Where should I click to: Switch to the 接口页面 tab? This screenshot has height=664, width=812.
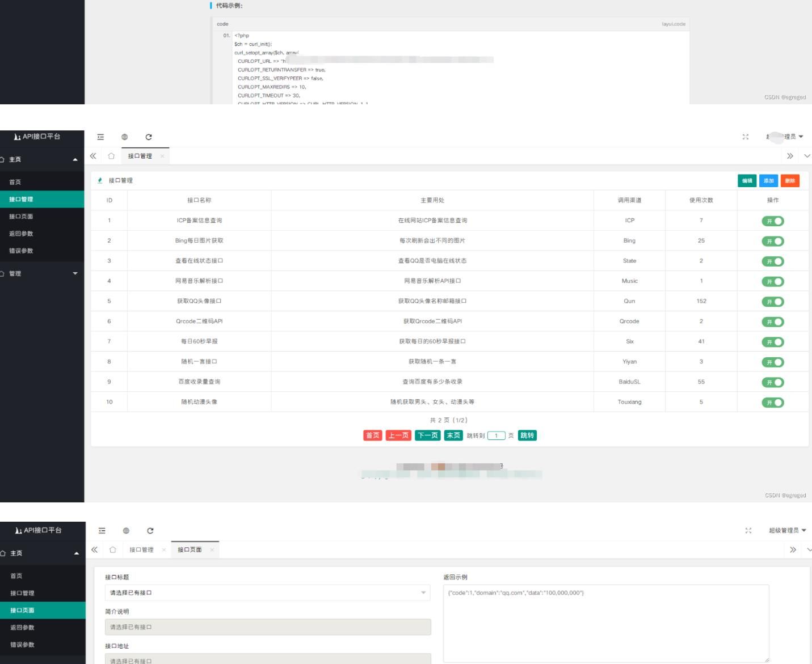coord(190,550)
